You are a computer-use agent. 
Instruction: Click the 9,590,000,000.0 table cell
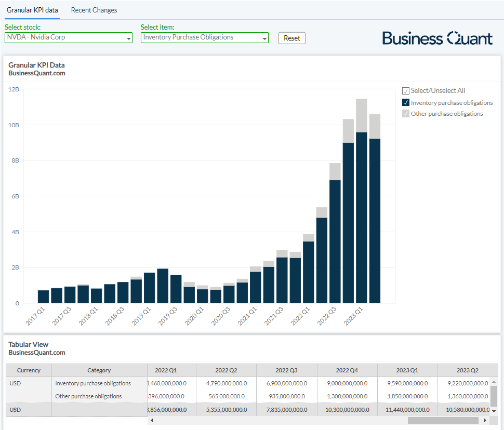point(407,383)
